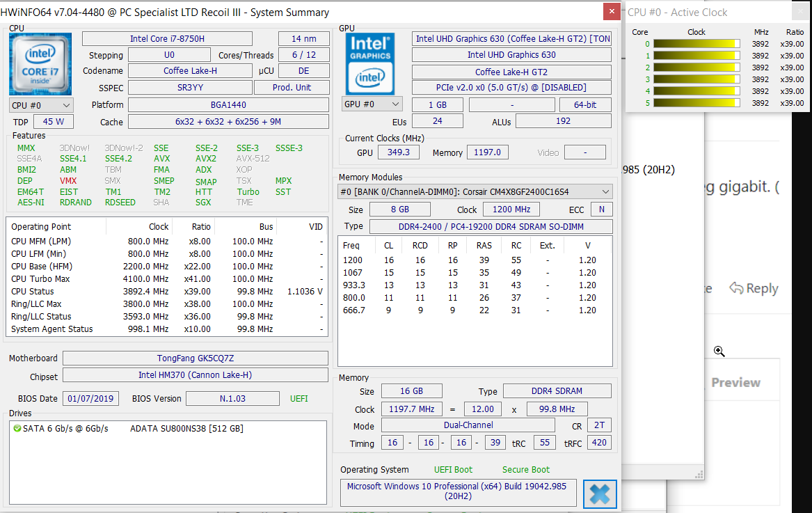Click the Platform BGA1440 field

coord(228,104)
